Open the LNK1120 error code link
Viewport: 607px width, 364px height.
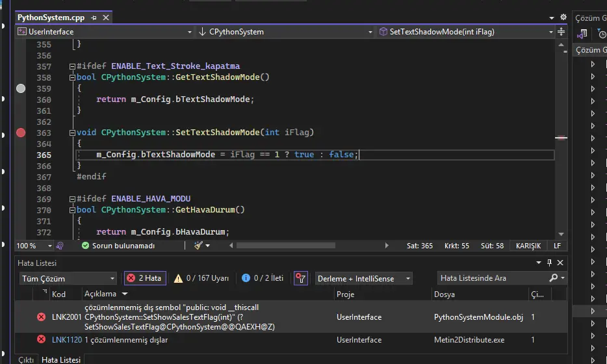click(x=67, y=339)
